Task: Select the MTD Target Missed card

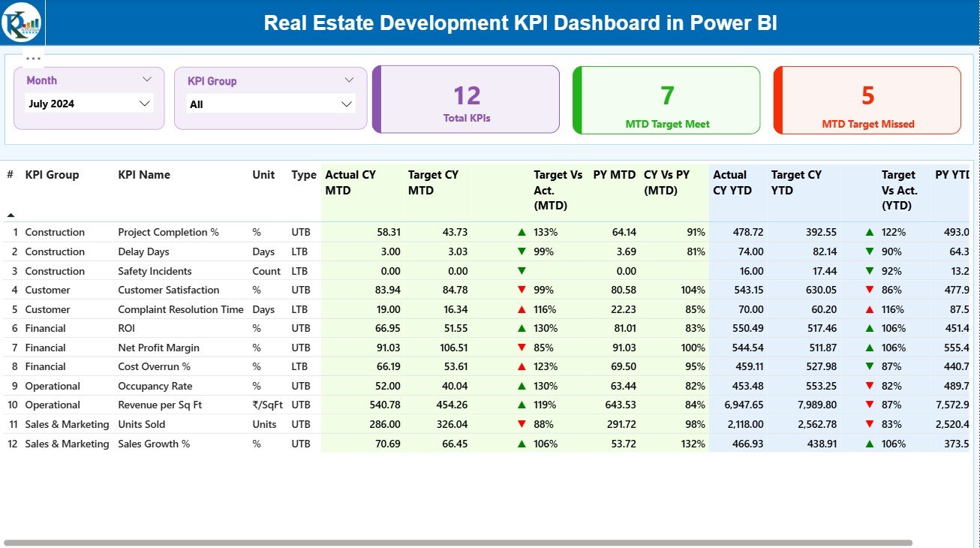Action: click(867, 100)
